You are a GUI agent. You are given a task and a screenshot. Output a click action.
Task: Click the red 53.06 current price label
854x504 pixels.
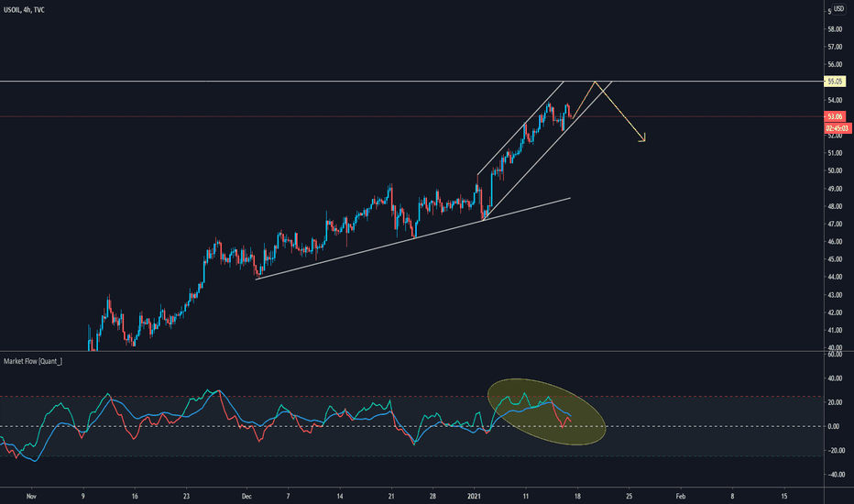835,116
